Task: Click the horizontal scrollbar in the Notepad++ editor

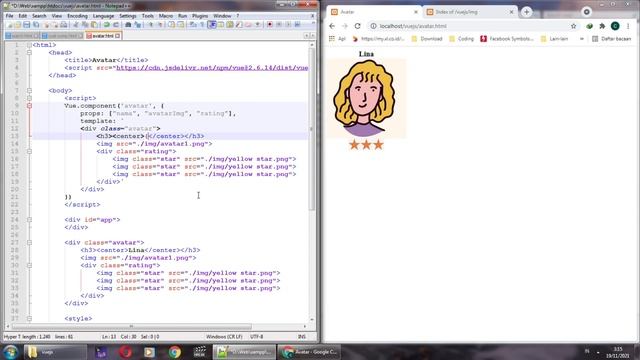Action: pyautogui.click(x=132, y=327)
